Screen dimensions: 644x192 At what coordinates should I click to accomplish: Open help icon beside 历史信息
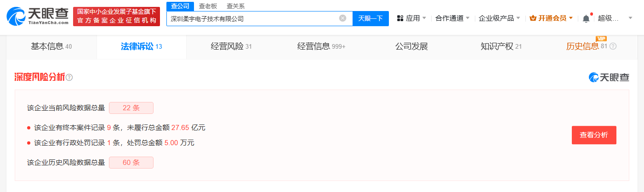[613, 46]
